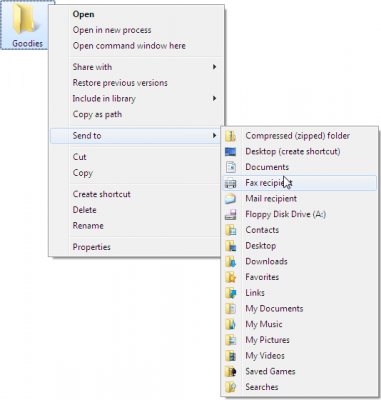Send to Favorites

[x=299, y=277]
